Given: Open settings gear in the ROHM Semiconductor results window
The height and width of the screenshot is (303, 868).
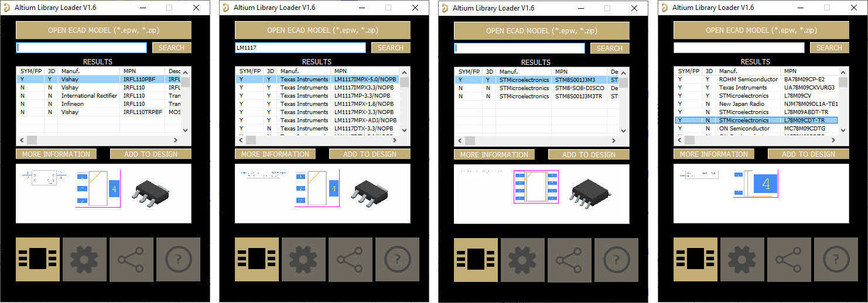Looking at the screenshot, I should 743,259.
